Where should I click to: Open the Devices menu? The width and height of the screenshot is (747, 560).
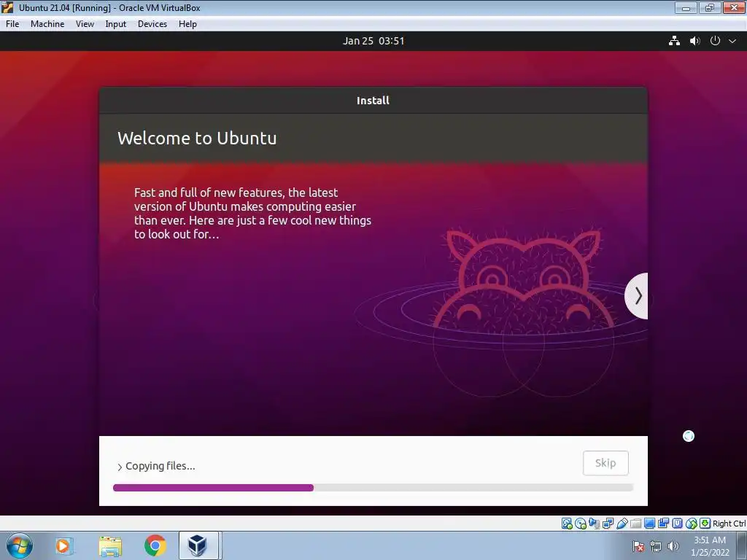(x=152, y=24)
